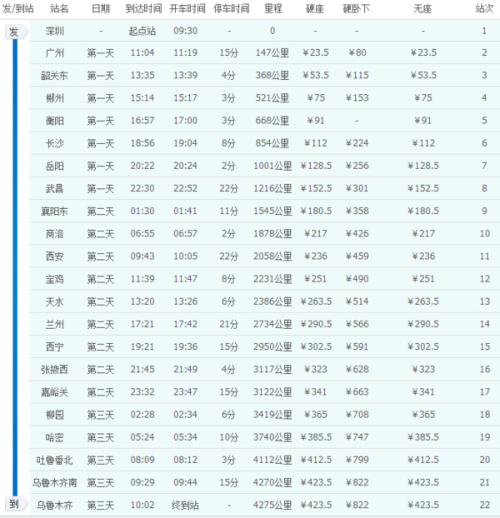The height and width of the screenshot is (518, 500).
Task: Click the 到 arrival marker icon
Action: tap(16, 504)
